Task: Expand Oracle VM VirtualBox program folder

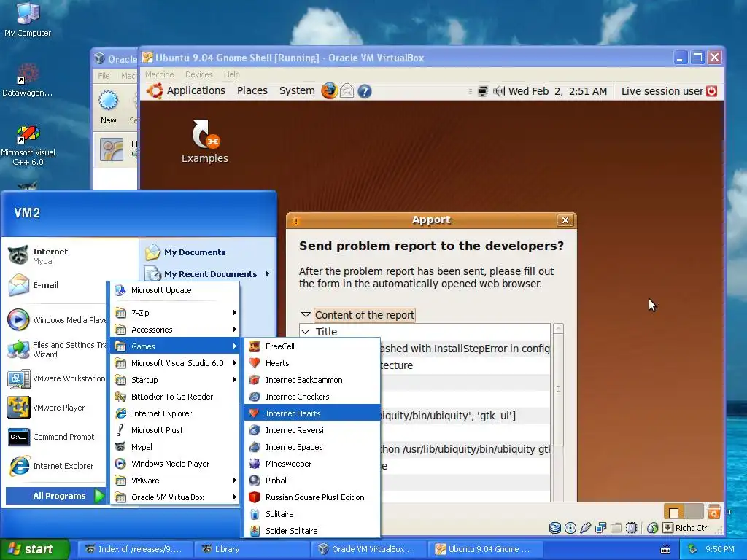Action: pyautogui.click(x=175, y=497)
